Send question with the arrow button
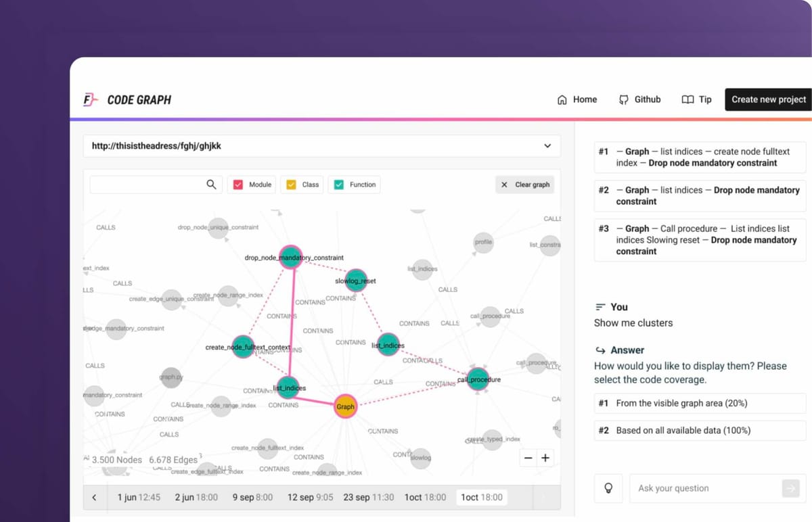 pos(790,488)
